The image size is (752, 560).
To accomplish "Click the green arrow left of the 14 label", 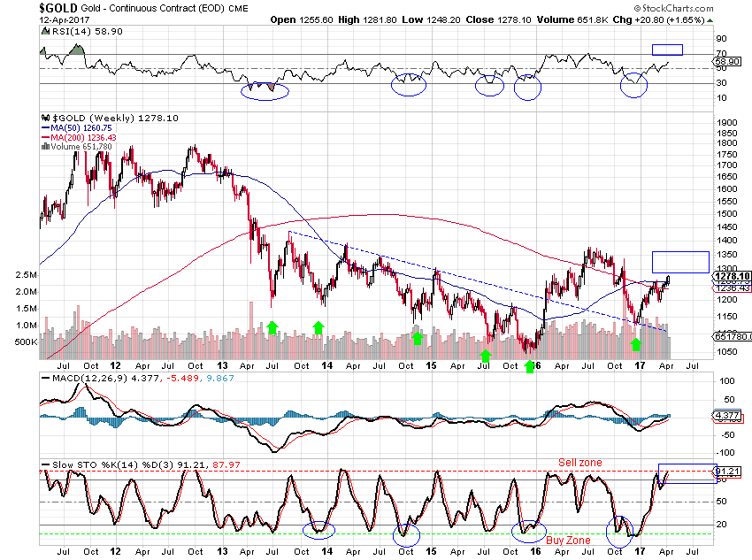I will [318, 326].
